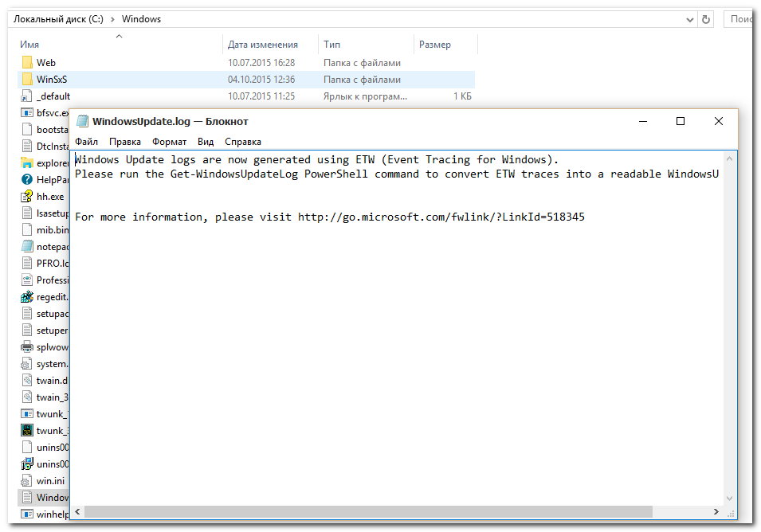The image size is (761, 532).
Task: Click the date 10.07.2015 11:25
Action: pyautogui.click(x=261, y=96)
